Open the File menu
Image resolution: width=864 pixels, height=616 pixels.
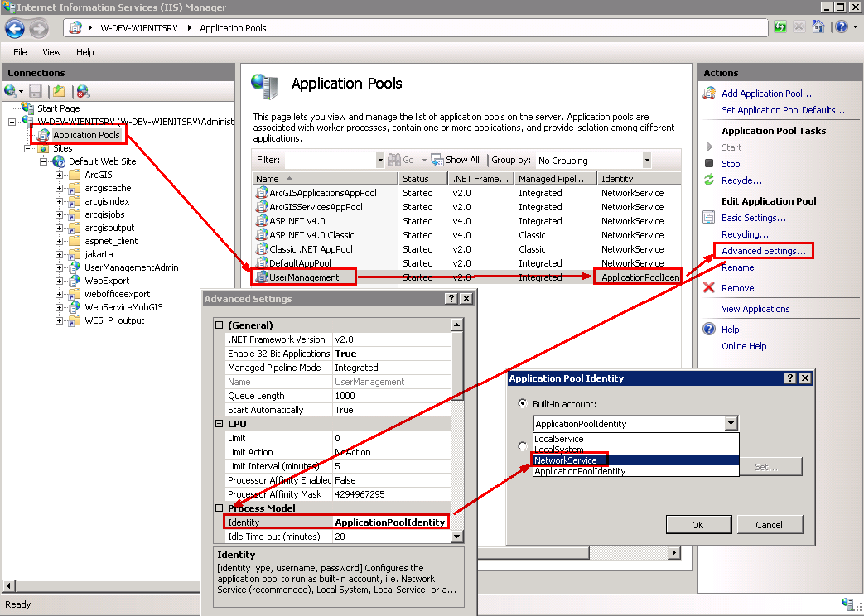[21, 51]
